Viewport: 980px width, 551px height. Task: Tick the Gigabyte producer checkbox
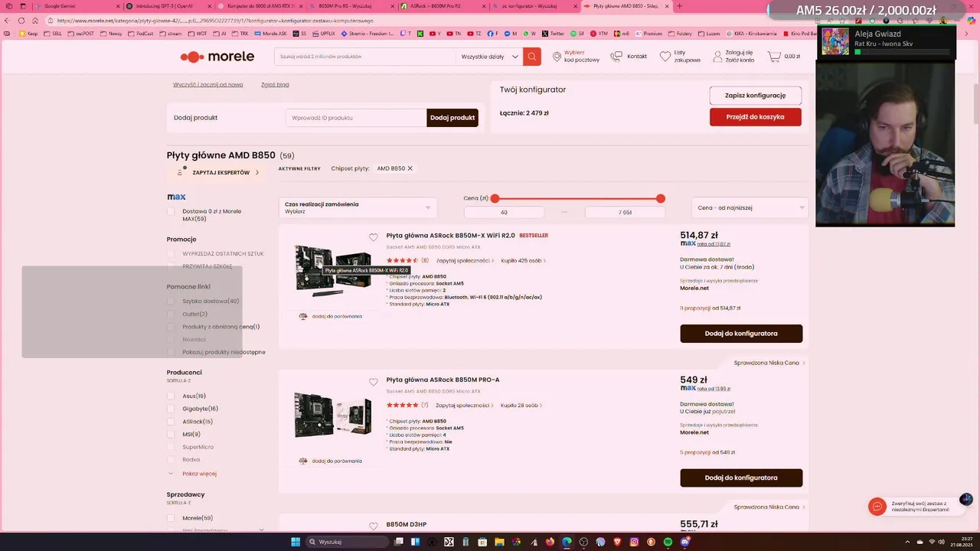171,409
